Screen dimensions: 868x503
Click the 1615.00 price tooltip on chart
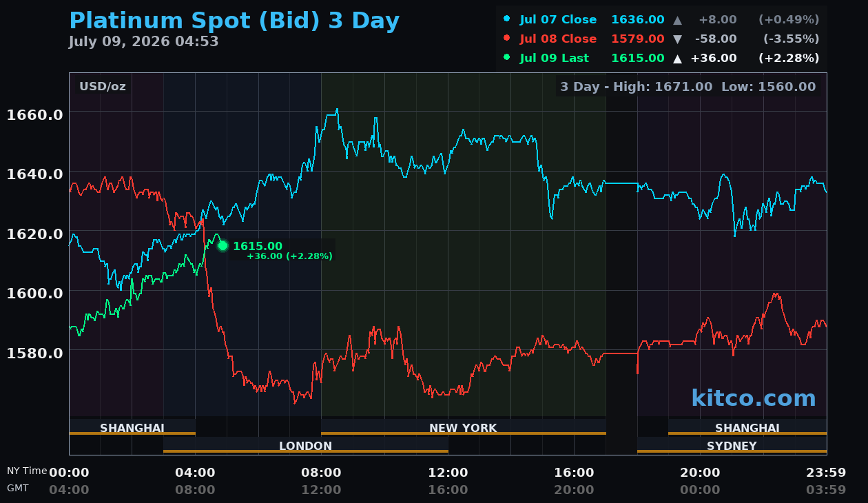(x=258, y=246)
